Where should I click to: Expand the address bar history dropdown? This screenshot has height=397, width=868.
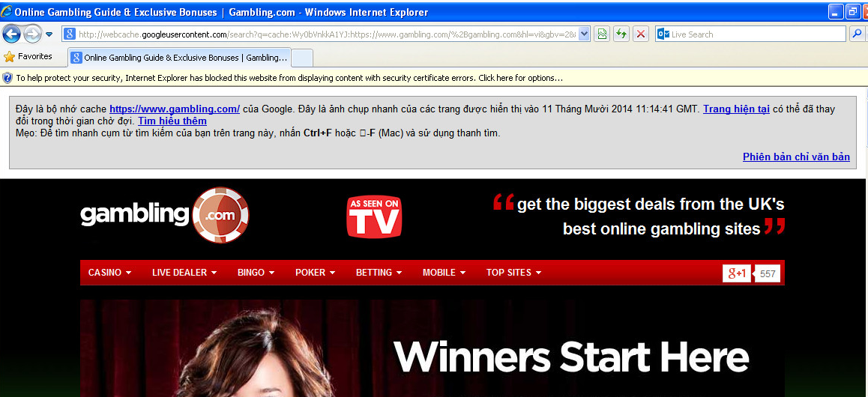coord(585,34)
